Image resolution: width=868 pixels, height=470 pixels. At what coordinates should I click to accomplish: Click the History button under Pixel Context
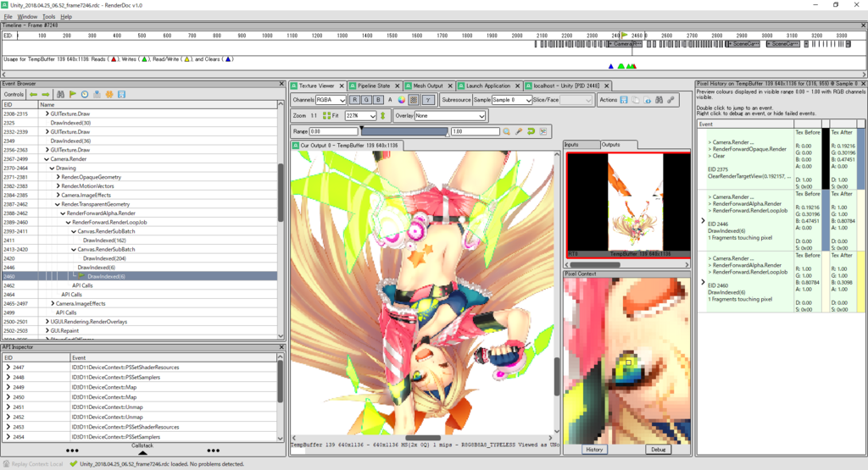click(x=594, y=450)
